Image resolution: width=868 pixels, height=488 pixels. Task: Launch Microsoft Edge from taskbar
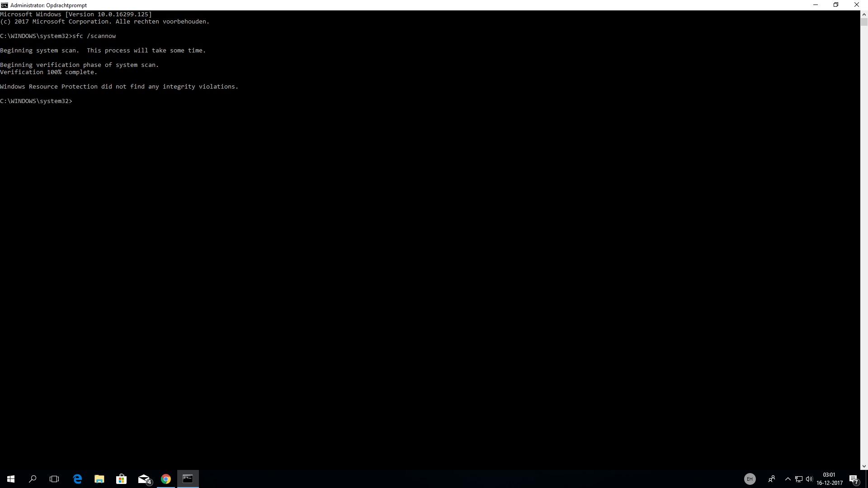click(77, 479)
